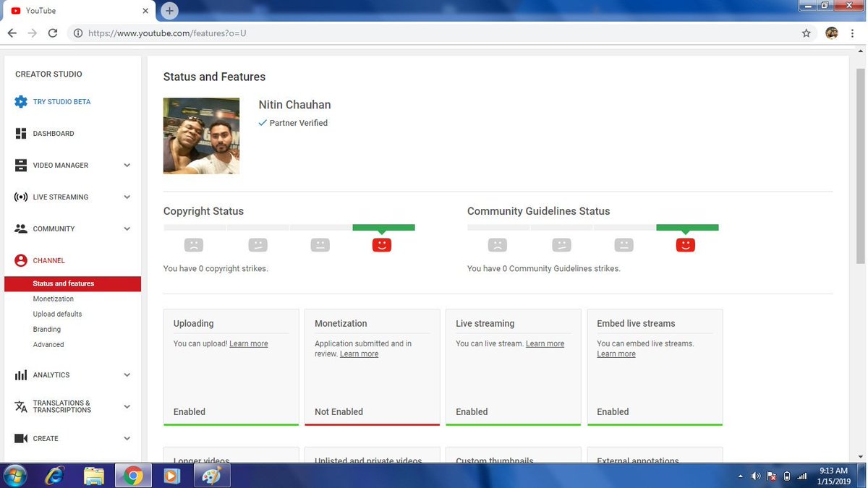Image resolution: width=868 pixels, height=488 pixels.
Task: Click the red happy face under Copyright Status
Action: click(382, 245)
